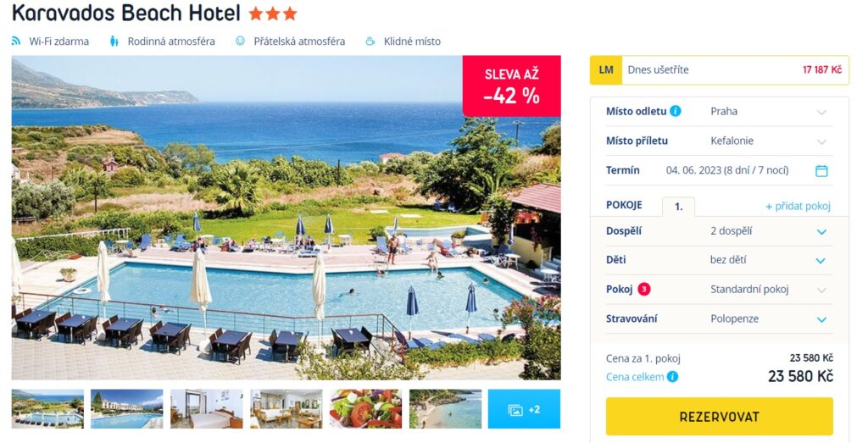This screenshot has height=443, width=868.
Task: Click the yellow REZERVOVAT button
Action: pos(719,417)
